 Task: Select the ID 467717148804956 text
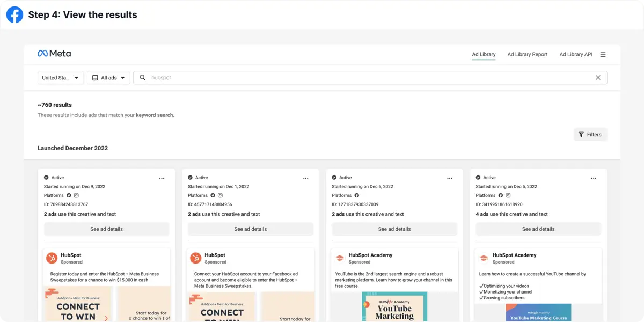210,205
